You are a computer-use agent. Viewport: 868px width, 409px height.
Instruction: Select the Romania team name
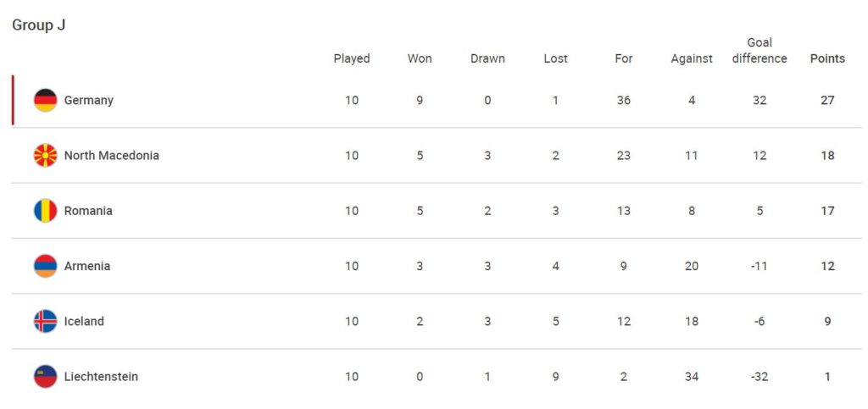point(88,211)
